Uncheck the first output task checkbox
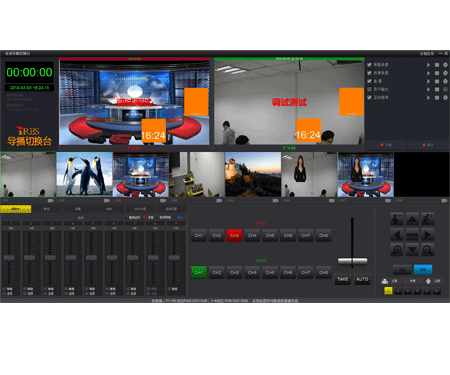 [369, 65]
